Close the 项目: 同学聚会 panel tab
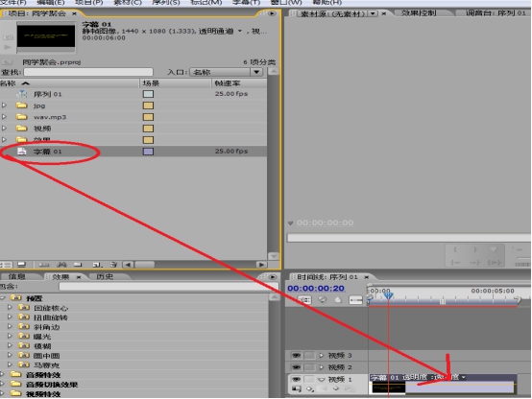Viewport: 532px width, 399px height. tap(74, 13)
